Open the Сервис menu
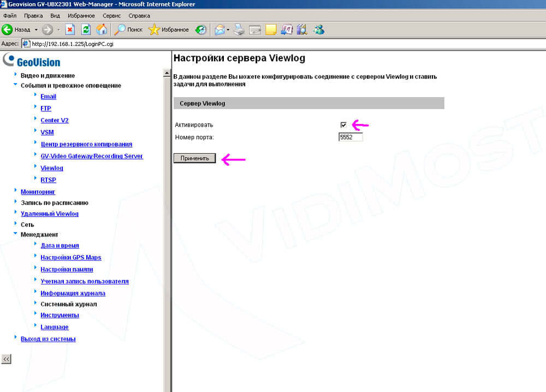 [112, 16]
